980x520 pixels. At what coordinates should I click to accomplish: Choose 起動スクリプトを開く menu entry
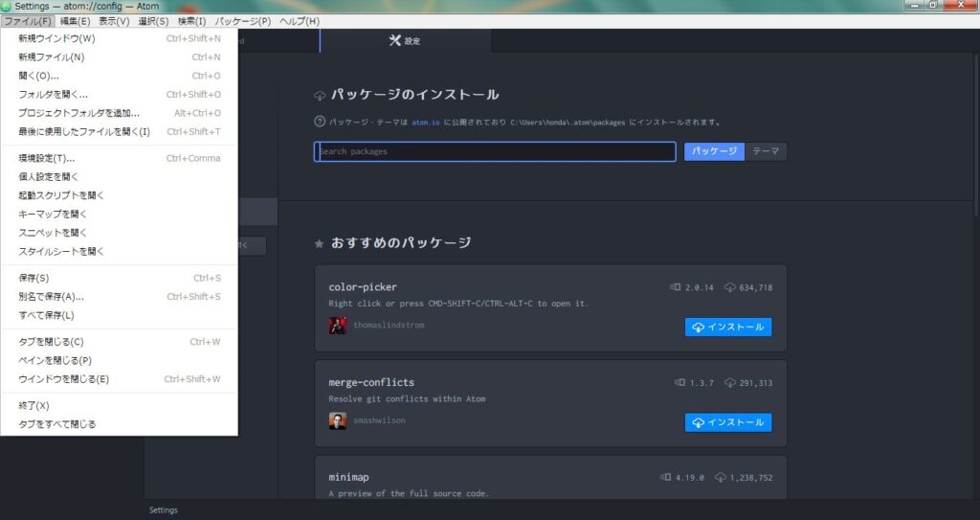coord(120,196)
